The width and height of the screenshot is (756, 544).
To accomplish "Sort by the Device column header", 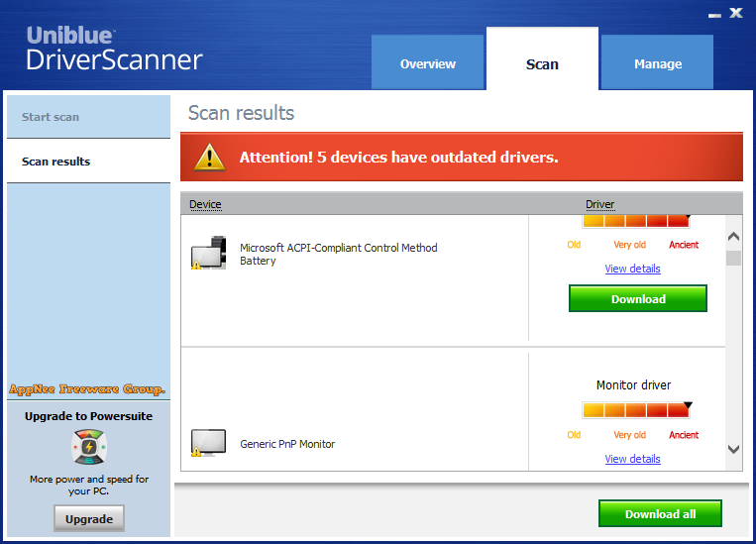I will pyautogui.click(x=205, y=204).
